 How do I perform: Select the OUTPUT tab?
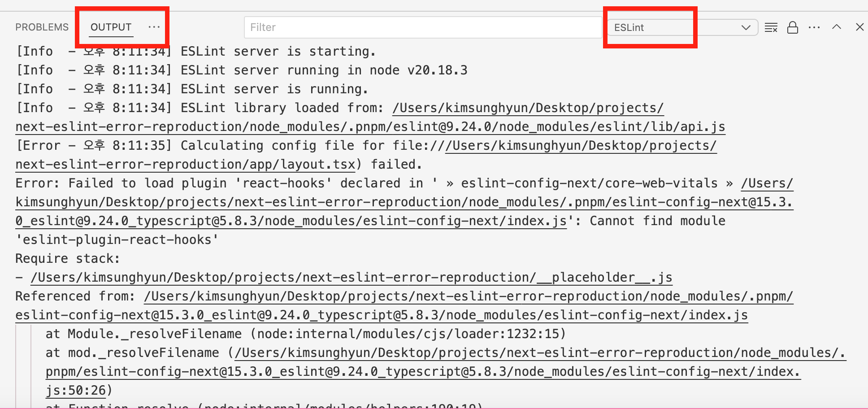(111, 27)
